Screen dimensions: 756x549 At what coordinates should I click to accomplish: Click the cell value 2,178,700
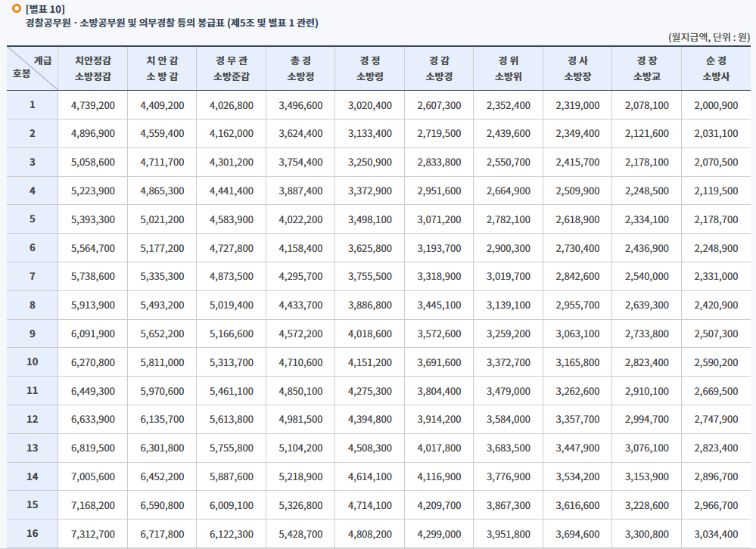coord(716,219)
